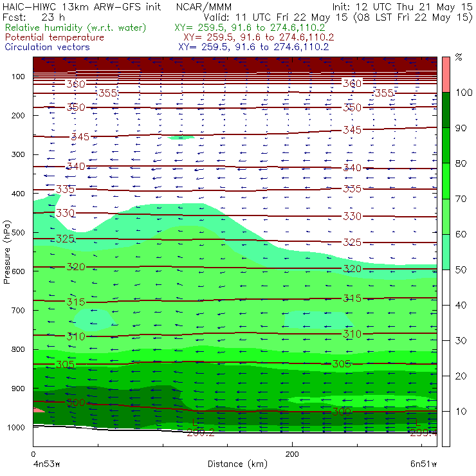476x476 pixels.
Task: Click the '50' colorbar scale label
Action: click(x=461, y=270)
